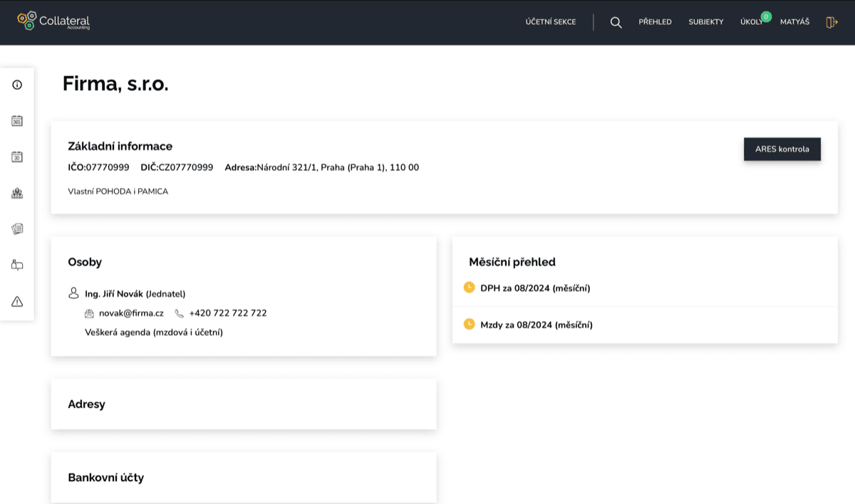Click the clock status icon beside Mzdy za 08/2024
Viewport: 855px width, 504px height.
point(470,325)
